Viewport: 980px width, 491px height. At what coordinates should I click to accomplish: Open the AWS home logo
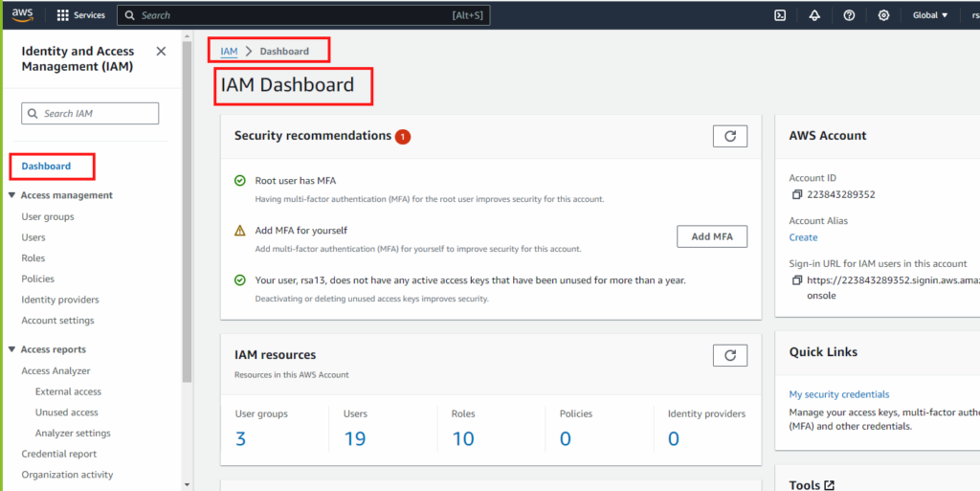(23, 15)
